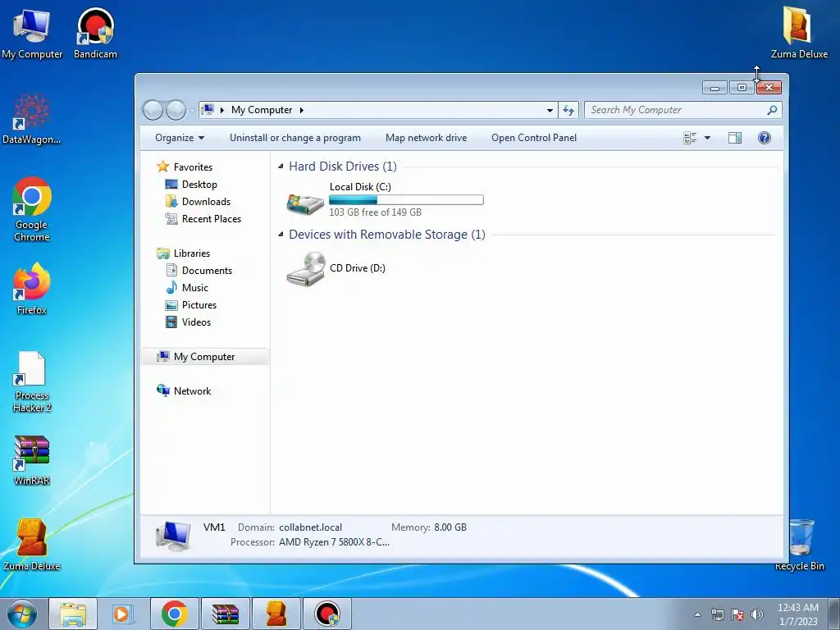Select the Zuma Deluxe folder at top right
Image resolution: width=840 pixels, height=630 pixels.
[x=799, y=33]
